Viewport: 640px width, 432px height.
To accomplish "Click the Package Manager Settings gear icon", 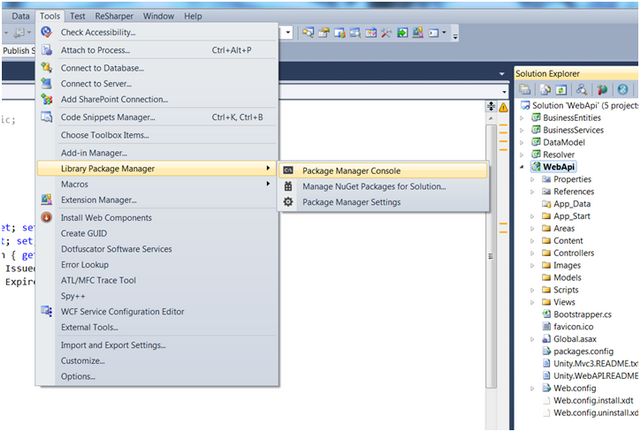I will [288, 202].
